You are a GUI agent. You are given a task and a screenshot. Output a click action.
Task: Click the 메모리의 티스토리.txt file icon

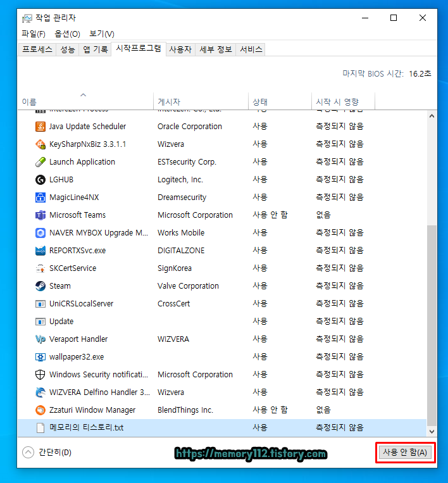[x=40, y=428]
